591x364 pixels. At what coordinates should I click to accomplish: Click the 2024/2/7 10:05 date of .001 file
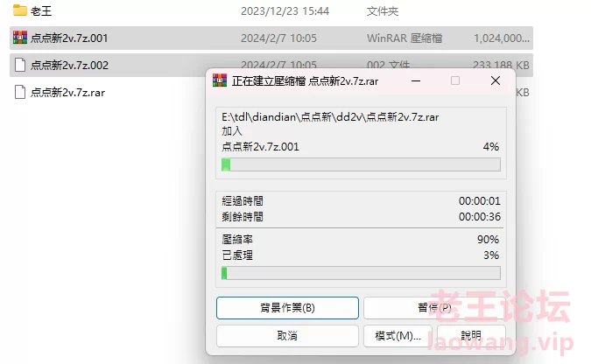click(278, 38)
